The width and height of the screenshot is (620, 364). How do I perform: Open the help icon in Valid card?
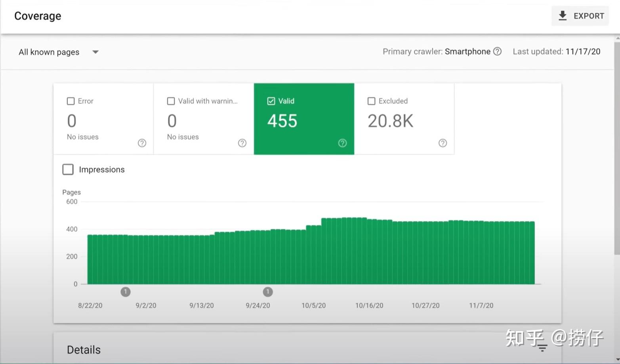click(342, 143)
